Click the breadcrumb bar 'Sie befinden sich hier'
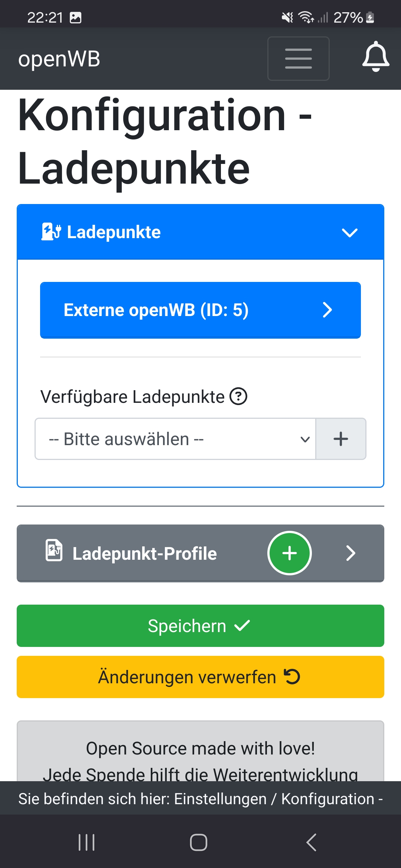This screenshot has width=401, height=868. [x=200, y=799]
